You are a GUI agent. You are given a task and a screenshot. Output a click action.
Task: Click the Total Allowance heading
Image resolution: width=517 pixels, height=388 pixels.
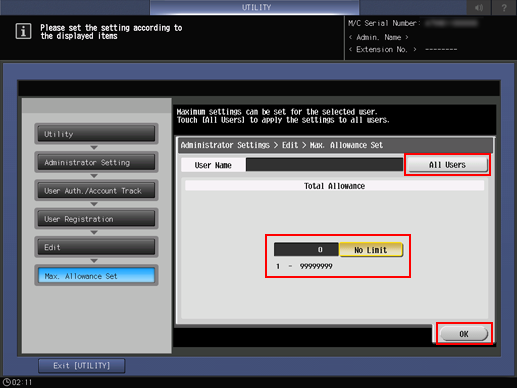tap(334, 186)
